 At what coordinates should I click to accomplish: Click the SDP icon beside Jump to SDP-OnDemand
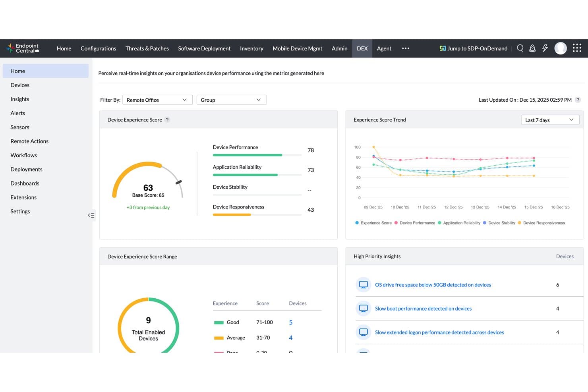point(443,48)
